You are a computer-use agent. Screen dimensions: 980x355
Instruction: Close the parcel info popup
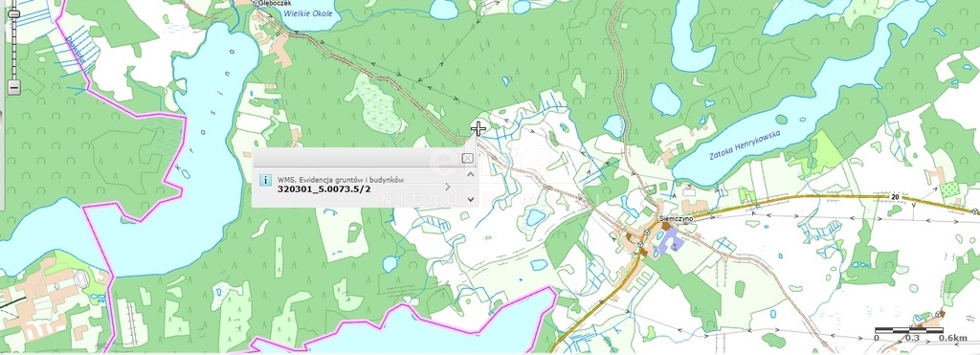tap(467, 158)
